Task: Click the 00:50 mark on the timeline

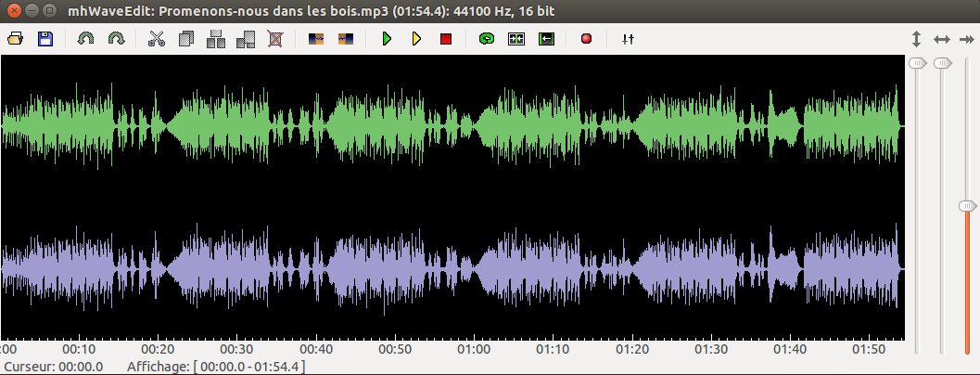Action: (x=396, y=349)
